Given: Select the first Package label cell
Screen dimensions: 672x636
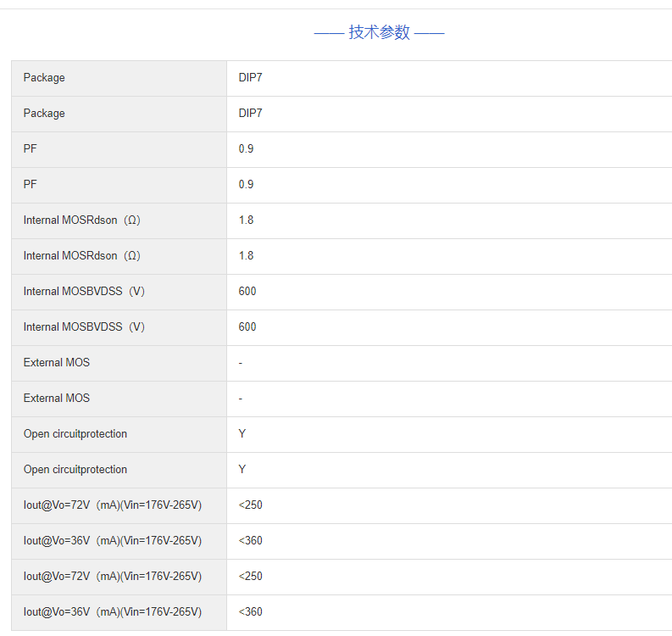Looking at the screenshot, I should coord(44,78).
